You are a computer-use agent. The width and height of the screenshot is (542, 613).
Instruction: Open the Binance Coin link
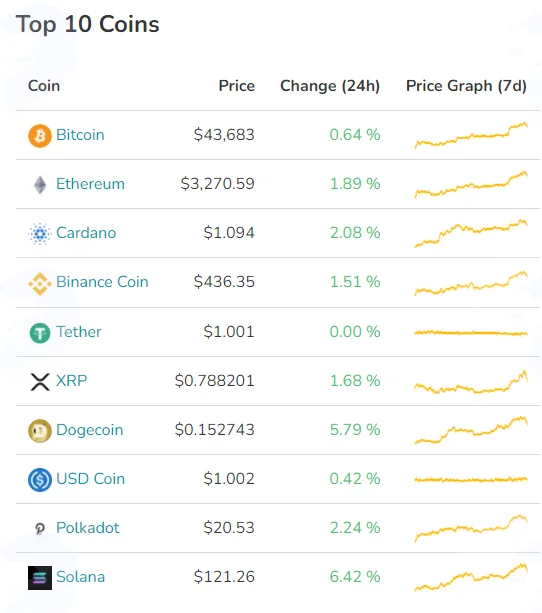pyautogui.click(x=102, y=282)
